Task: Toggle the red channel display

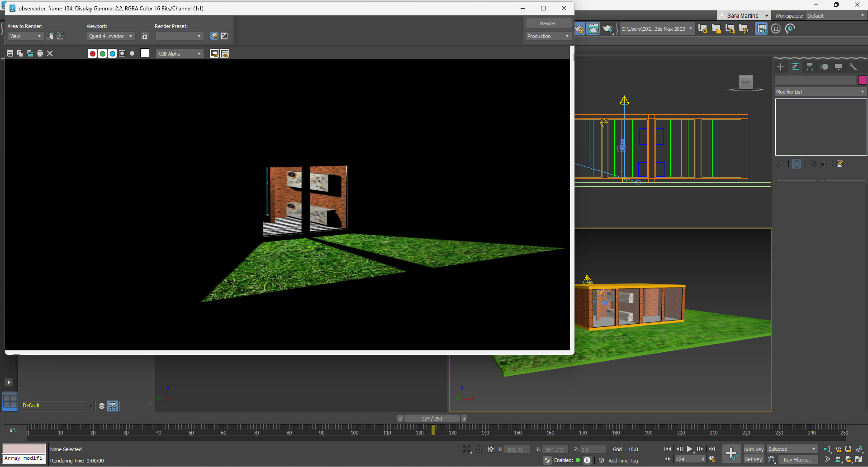Action: [92, 53]
